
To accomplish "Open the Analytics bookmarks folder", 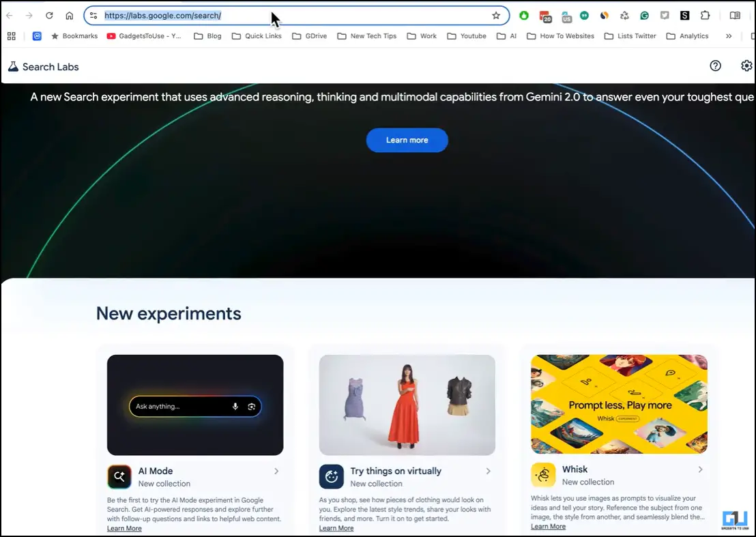I will pos(687,36).
